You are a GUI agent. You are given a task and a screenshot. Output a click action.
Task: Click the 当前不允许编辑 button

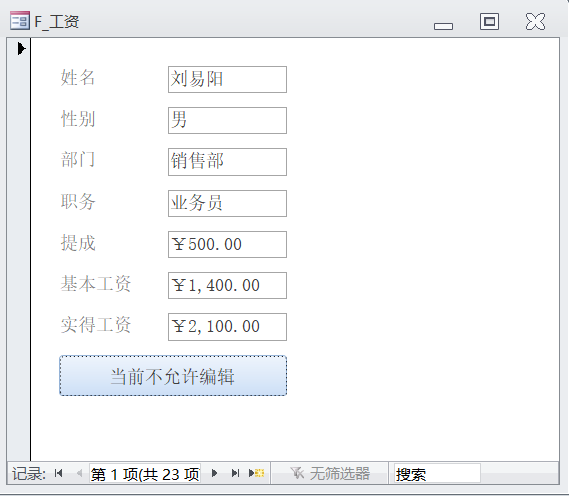point(173,376)
